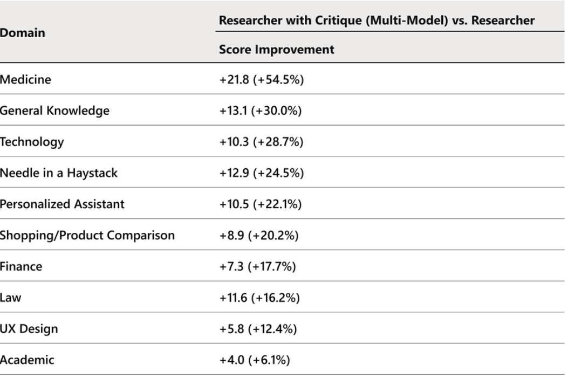Click the +8.9 (+20.2%) score value
The image size is (568, 392).
[258, 235]
